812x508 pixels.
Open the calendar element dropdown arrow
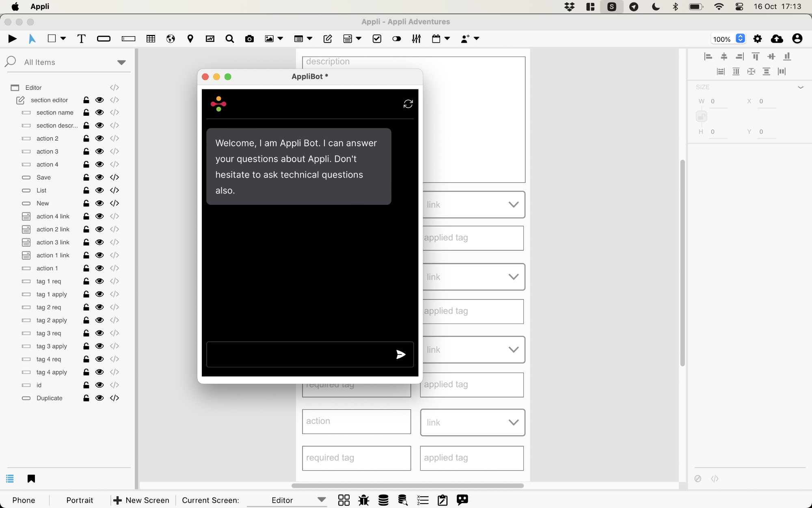(447, 38)
